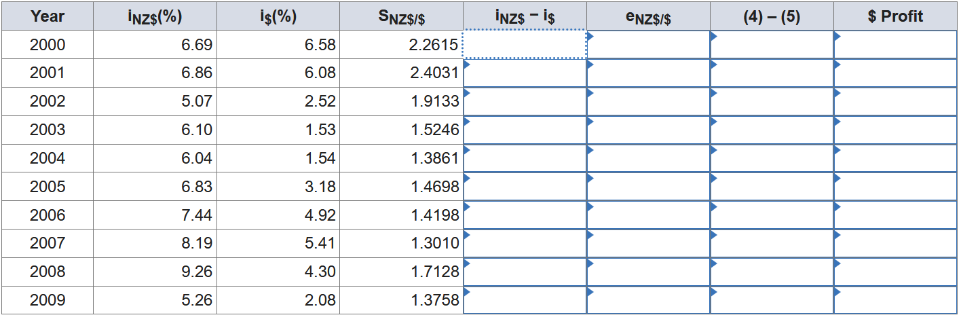Click the iNZ$(%) column header

155,16
